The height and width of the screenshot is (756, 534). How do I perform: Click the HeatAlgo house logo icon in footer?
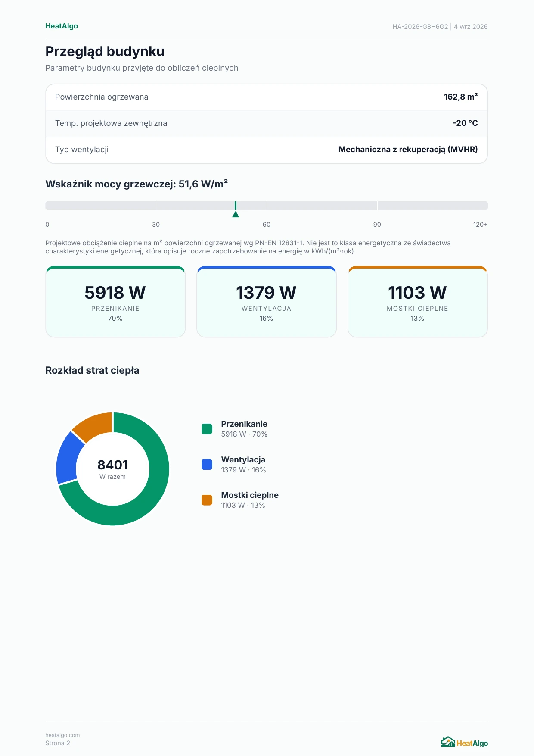[448, 742]
